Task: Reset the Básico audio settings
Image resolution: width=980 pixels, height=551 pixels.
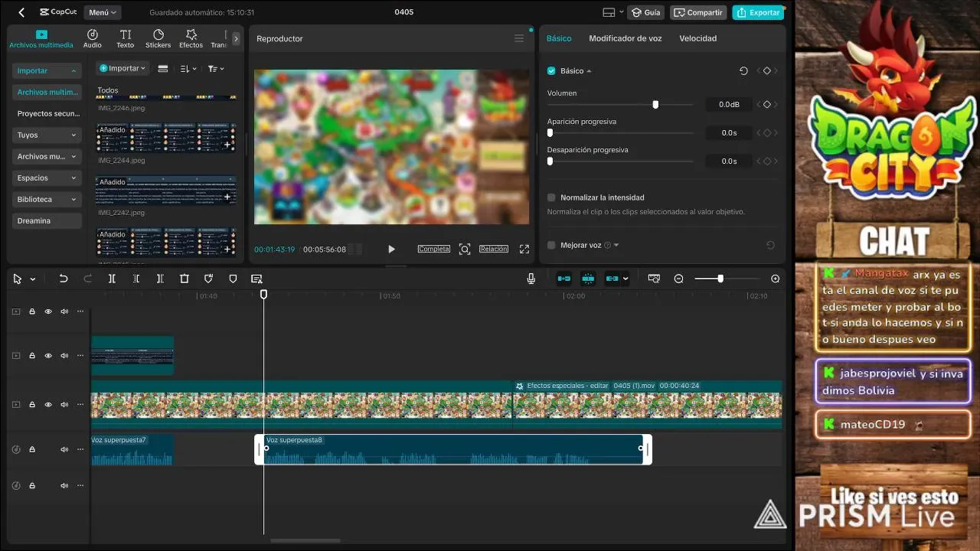Action: coord(743,70)
